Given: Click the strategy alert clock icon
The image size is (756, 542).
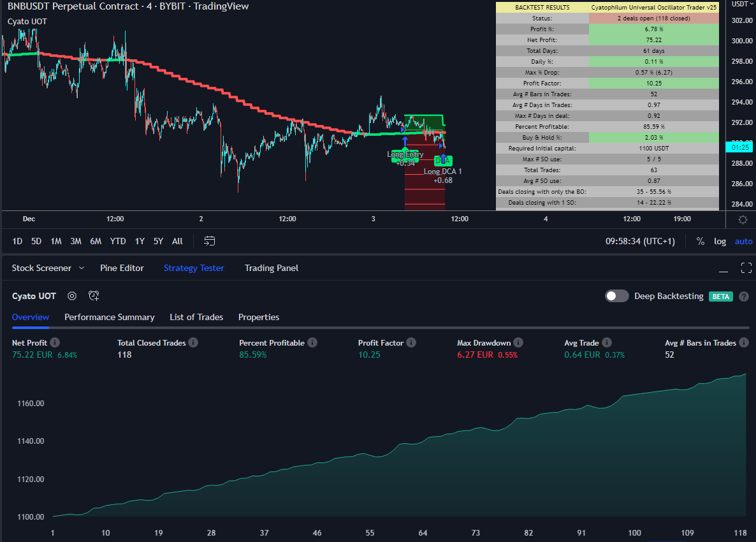Looking at the screenshot, I should click(x=94, y=296).
